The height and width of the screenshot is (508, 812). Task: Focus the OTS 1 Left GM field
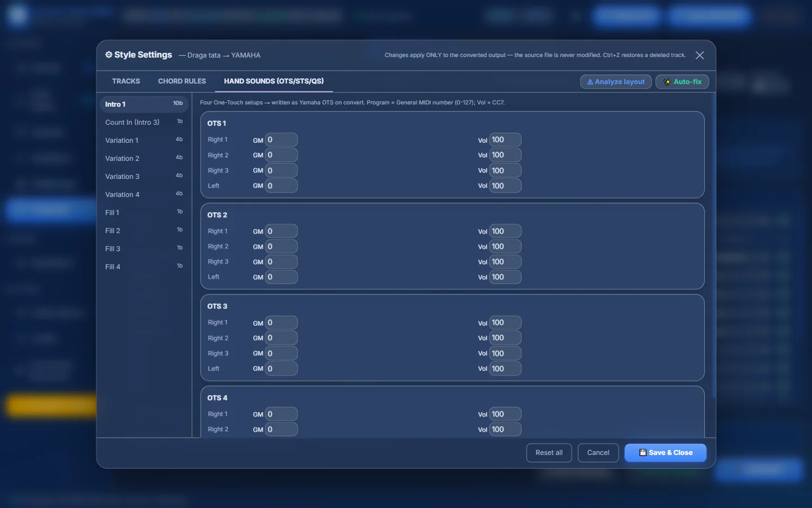coord(281,186)
